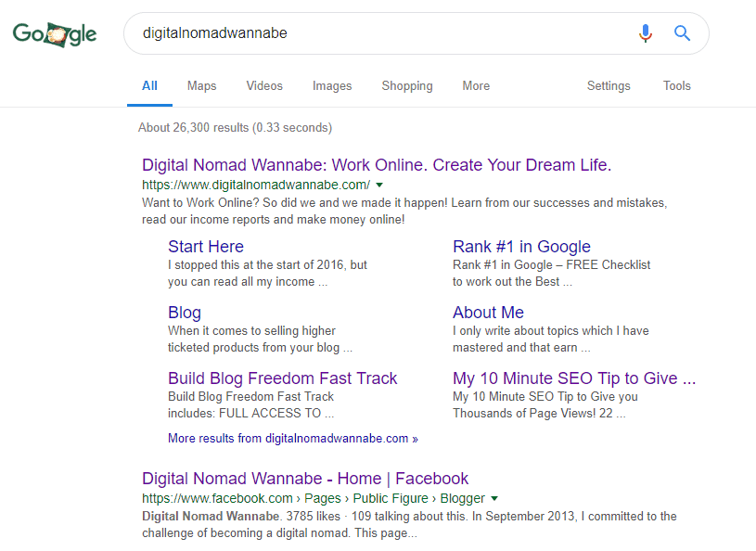Expand the dropdown arrow beside digitalnomadwannabe.com URL
Viewport: 756px width, 551px height.
coord(379,185)
